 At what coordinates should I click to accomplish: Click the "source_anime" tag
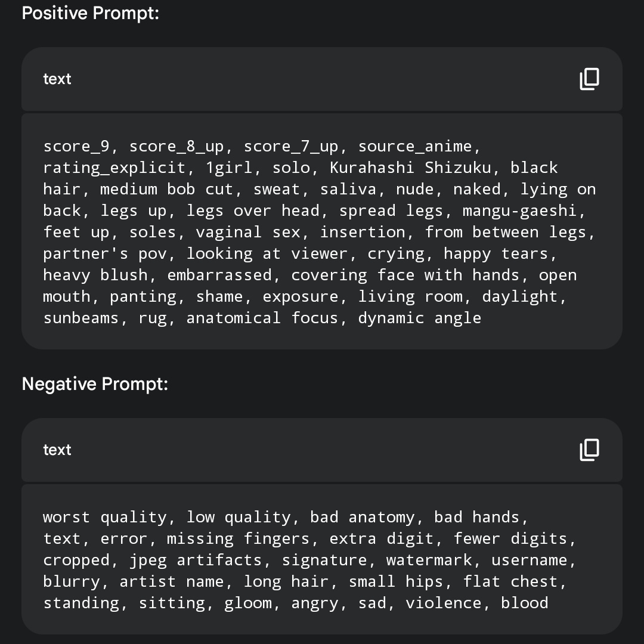click(415, 146)
